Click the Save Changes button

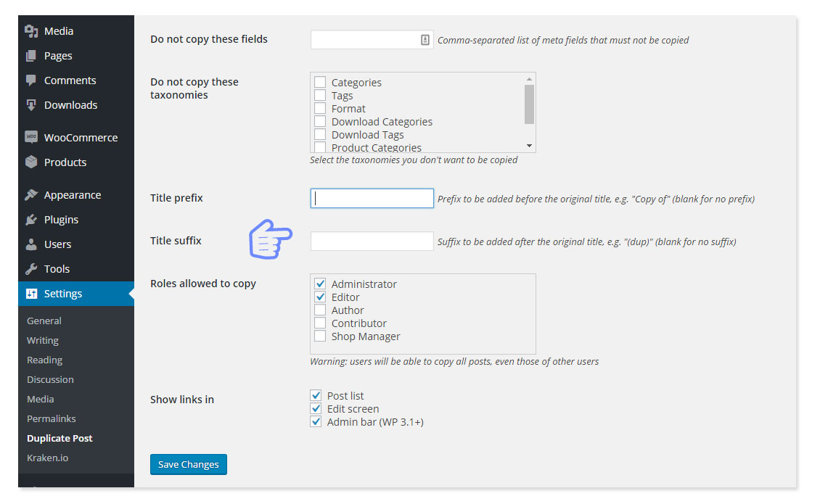coord(188,464)
